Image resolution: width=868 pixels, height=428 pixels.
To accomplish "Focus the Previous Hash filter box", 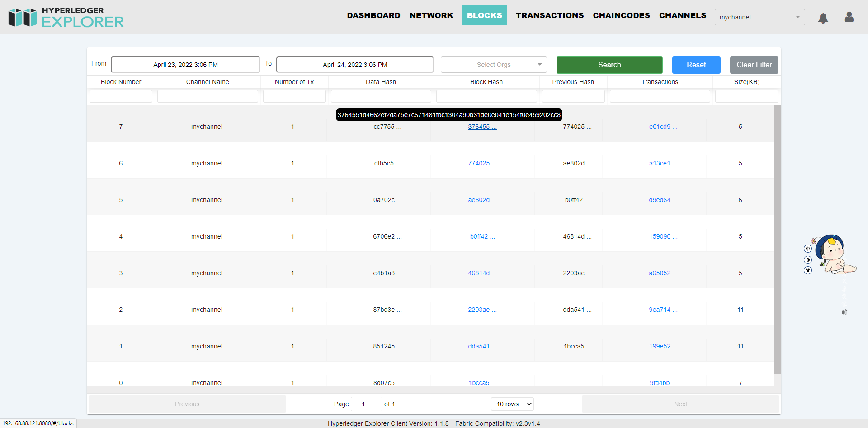I will pos(573,96).
